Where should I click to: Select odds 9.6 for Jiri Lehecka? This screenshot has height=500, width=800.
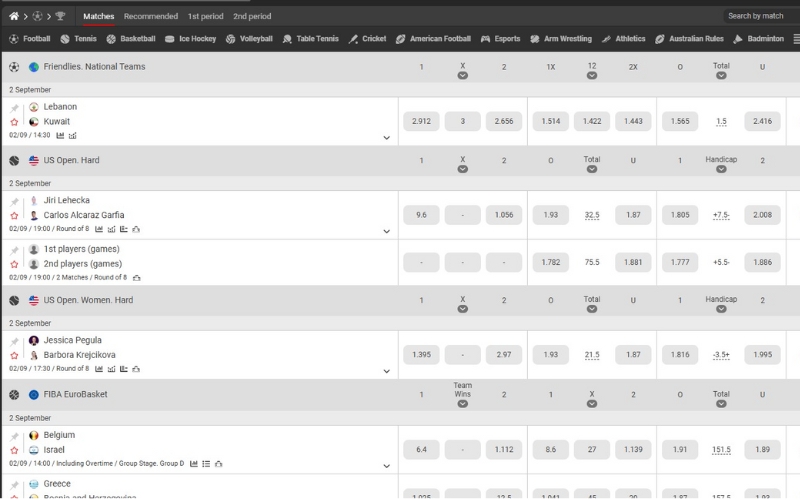pos(421,215)
